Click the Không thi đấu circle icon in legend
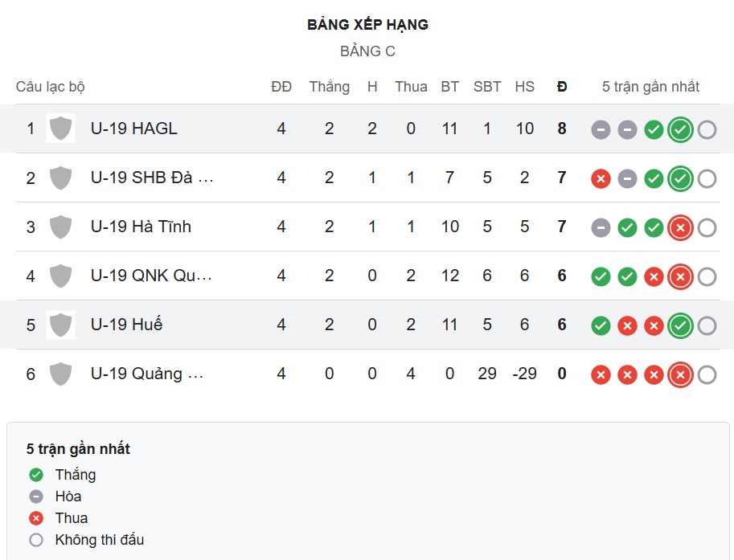 pos(35,540)
